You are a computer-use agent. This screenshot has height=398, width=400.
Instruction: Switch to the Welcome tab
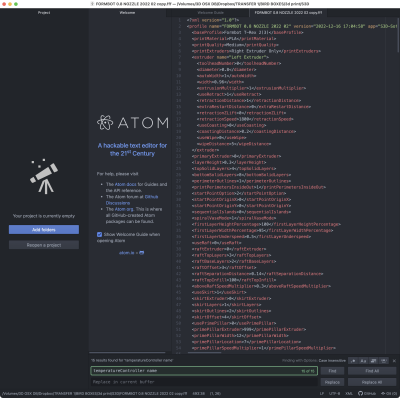[x=127, y=13]
